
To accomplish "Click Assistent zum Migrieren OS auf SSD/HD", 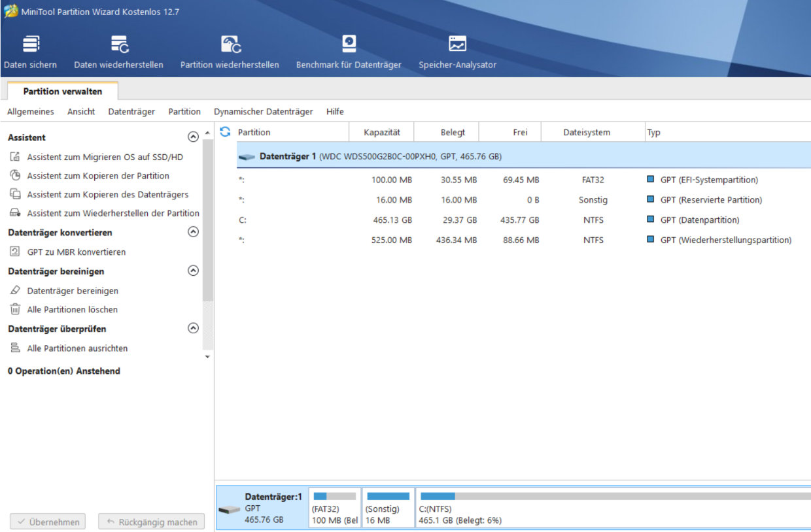I will pos(105,157).
